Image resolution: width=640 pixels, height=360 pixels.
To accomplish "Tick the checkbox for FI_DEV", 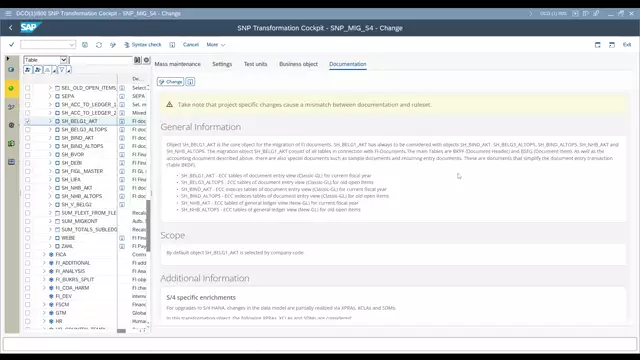I will [27, 296].
